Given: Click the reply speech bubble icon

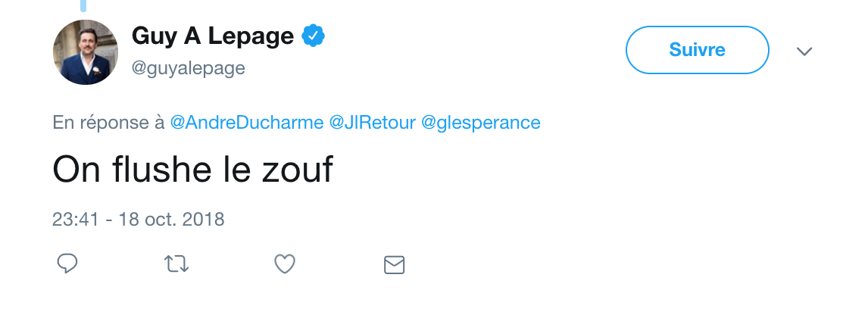Looking at the screenshot, I should (x=67, y=264).
